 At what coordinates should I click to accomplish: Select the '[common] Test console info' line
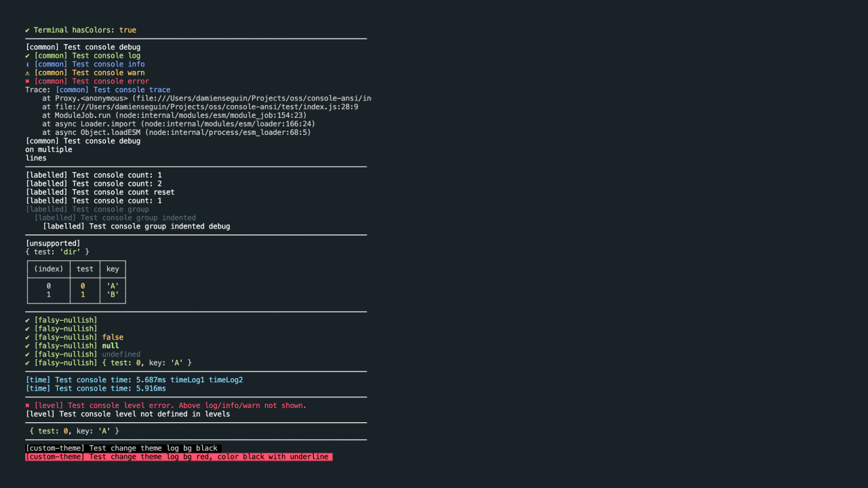[x=85, y=64]
